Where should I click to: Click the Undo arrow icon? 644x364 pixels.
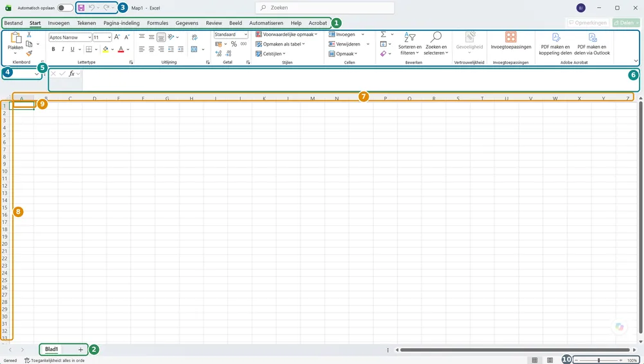tap(92, 8)
